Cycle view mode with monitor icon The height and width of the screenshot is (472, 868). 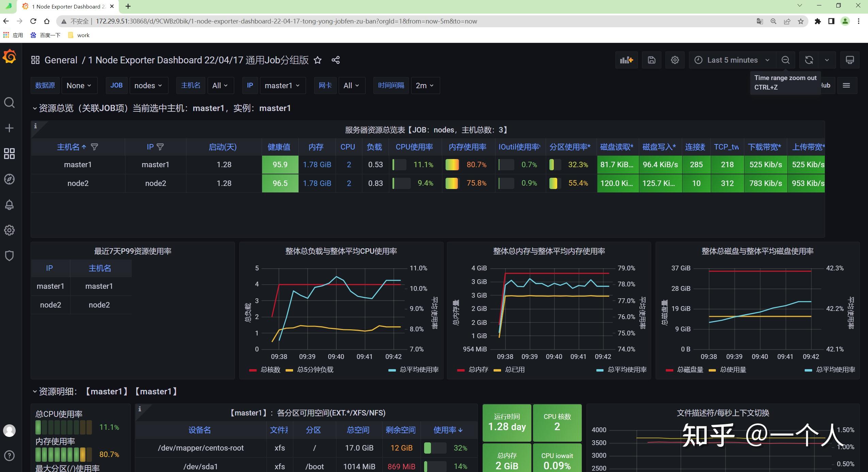[850, 60]
